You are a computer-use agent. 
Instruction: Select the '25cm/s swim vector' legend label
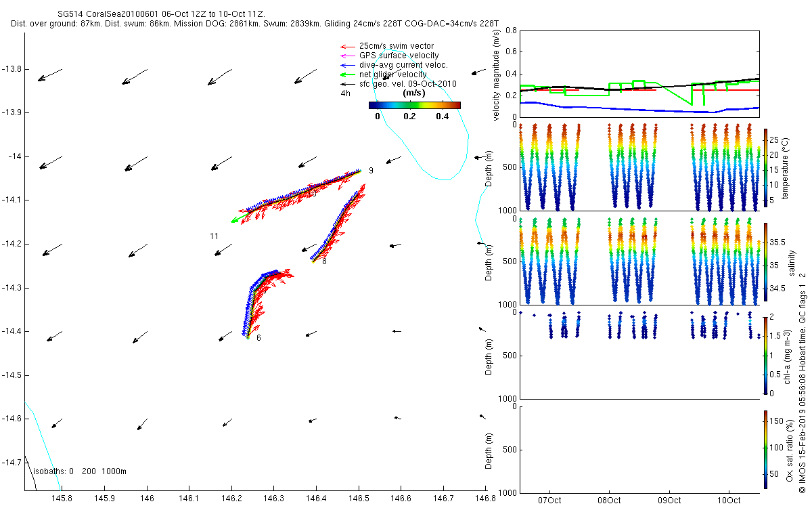point(397,46)
